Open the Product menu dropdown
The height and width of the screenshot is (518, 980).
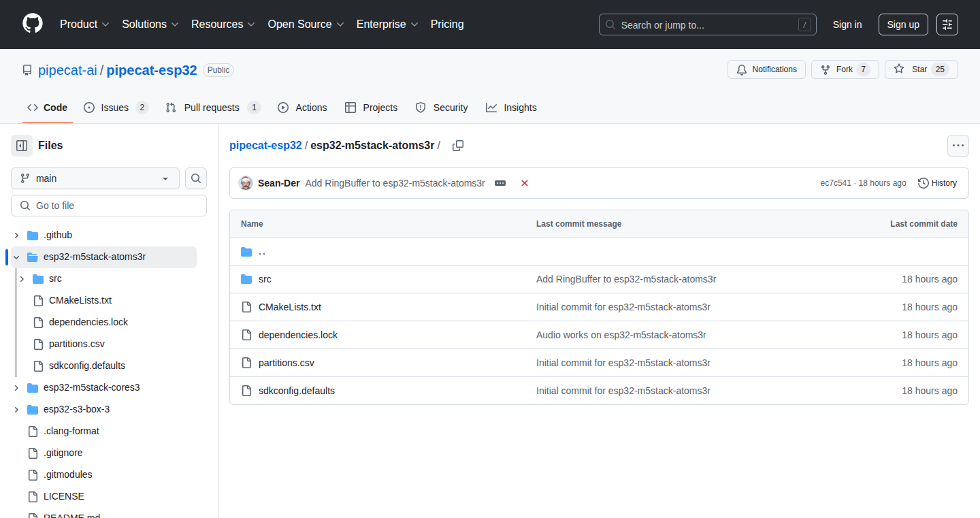coord(84,25)
